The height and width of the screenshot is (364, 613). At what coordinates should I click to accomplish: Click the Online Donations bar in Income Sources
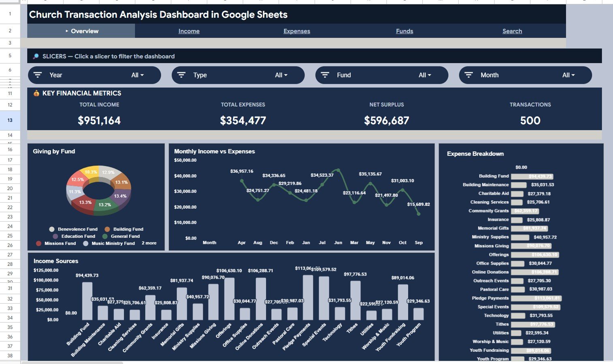point(261,299)
